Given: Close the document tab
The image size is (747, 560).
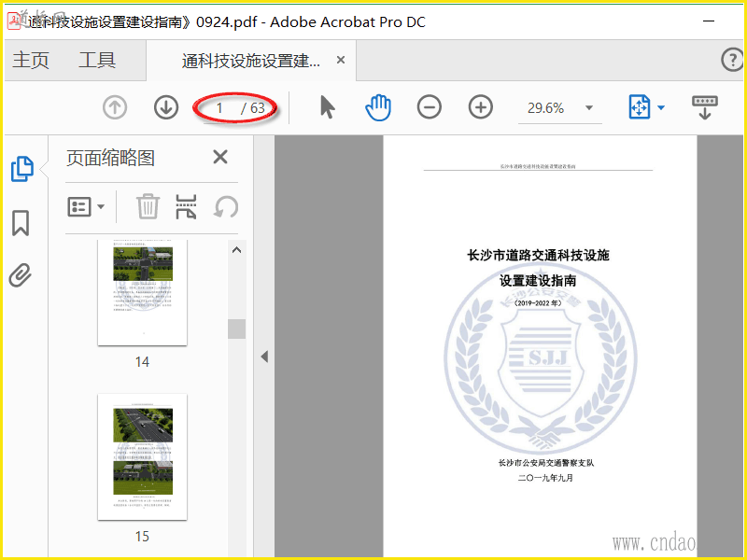Looking at the screenshot, I should pos(341,60).
